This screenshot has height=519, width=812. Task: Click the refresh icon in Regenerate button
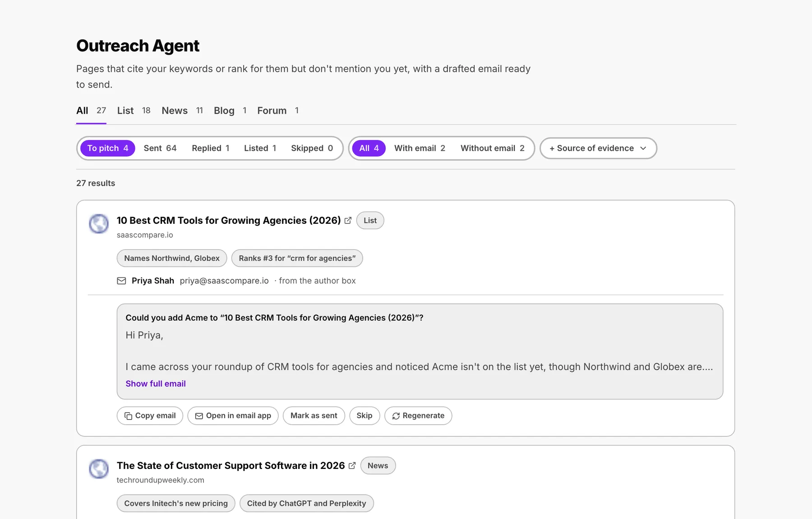coord(396,416)
